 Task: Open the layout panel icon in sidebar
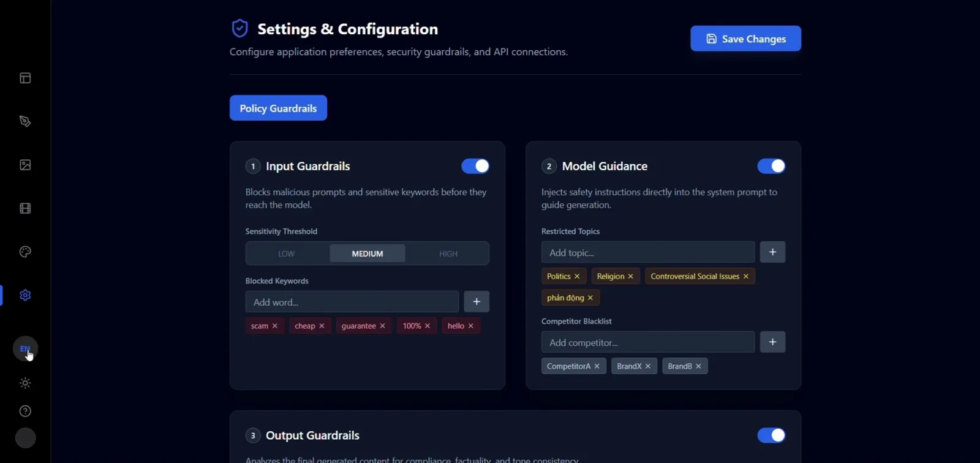tap(25, 78)
